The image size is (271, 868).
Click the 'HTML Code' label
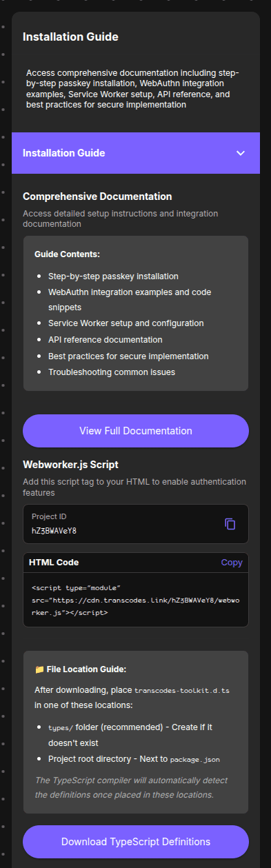coord(54,563)
